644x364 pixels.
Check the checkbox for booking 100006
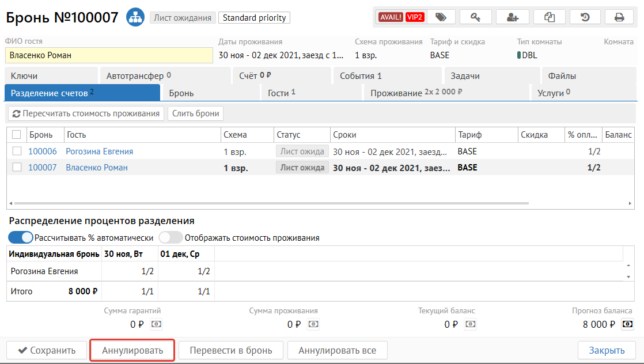pos(17,151)
